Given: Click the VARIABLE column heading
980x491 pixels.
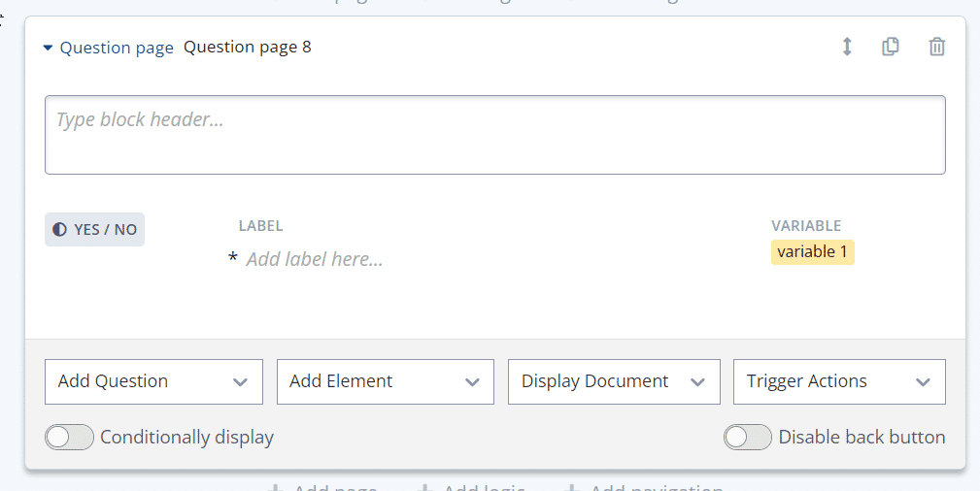Looking at the screenshot, I should (806, 226).
